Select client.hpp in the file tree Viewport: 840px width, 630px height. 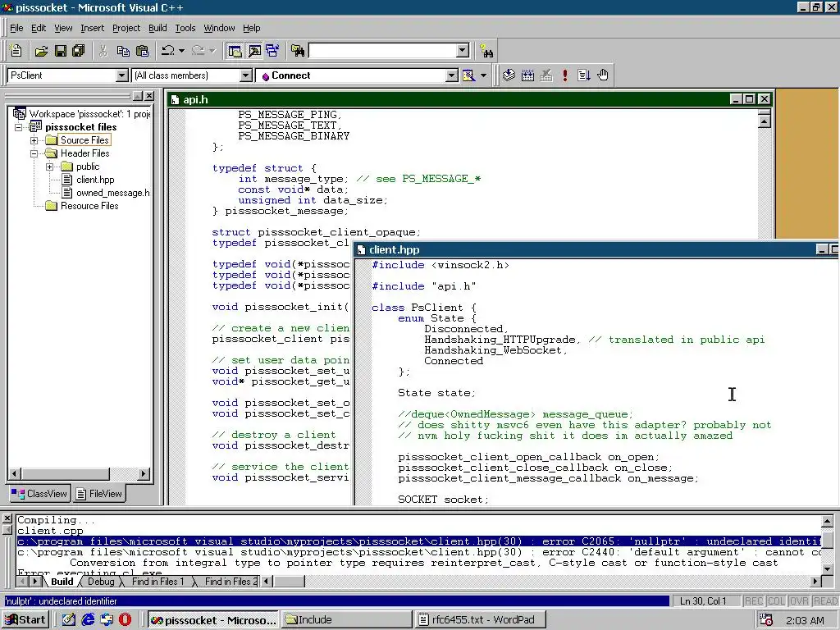tap(95, 180)
